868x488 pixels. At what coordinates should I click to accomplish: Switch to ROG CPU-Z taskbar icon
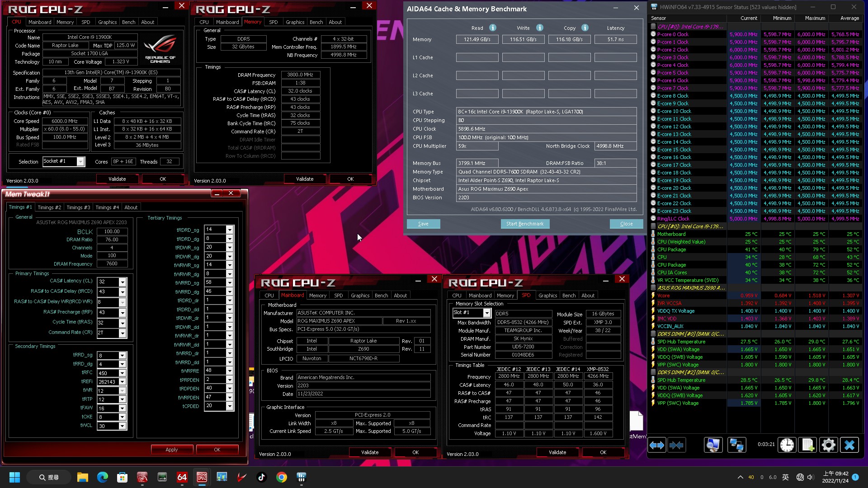click(202, 477)
